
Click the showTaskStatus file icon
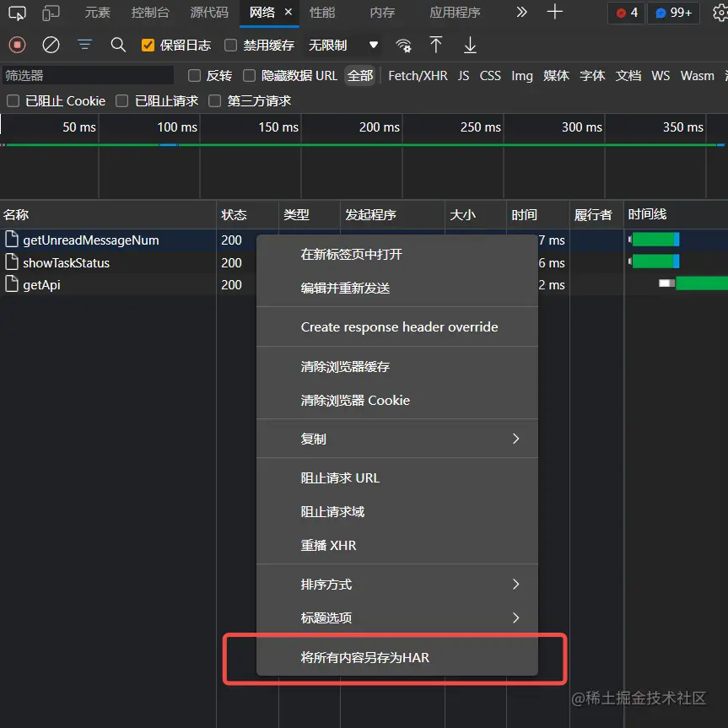click(x=12, y=262)
